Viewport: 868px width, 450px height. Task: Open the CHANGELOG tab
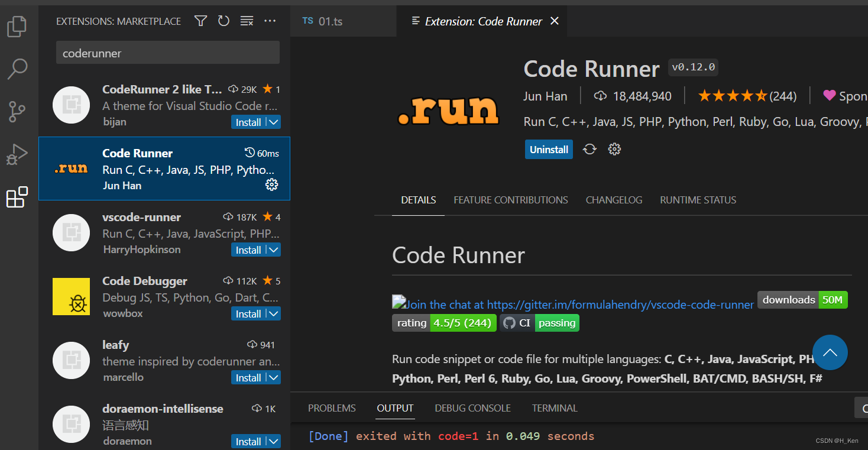click(x=614, y=200)
